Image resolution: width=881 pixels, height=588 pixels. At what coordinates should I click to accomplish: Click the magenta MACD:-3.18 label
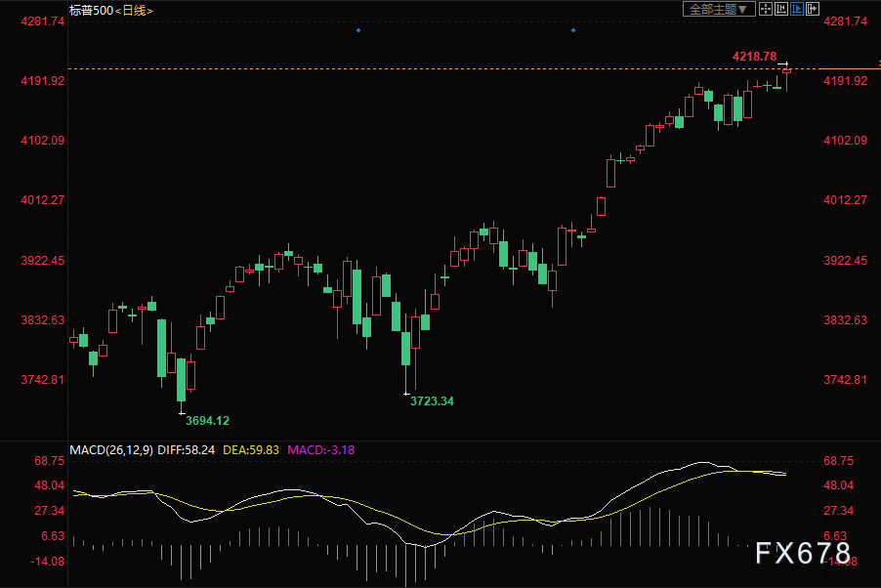coord(320,449)
